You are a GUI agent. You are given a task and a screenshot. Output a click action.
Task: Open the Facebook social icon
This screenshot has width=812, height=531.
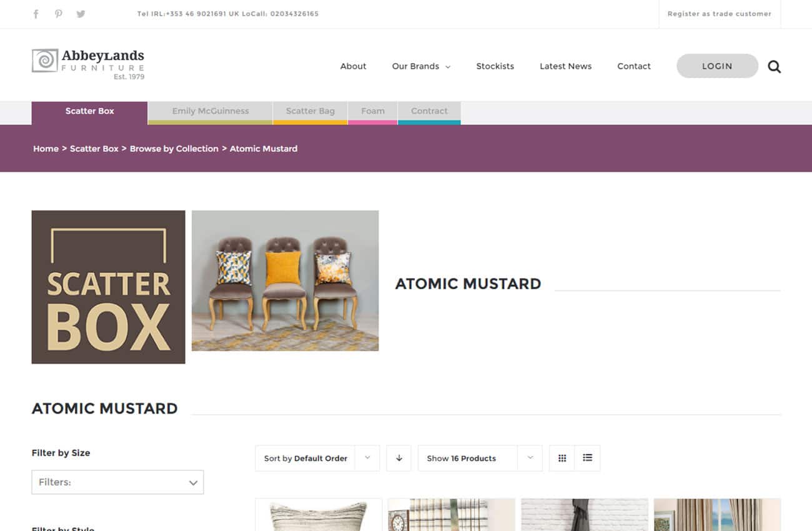point(36,14)
